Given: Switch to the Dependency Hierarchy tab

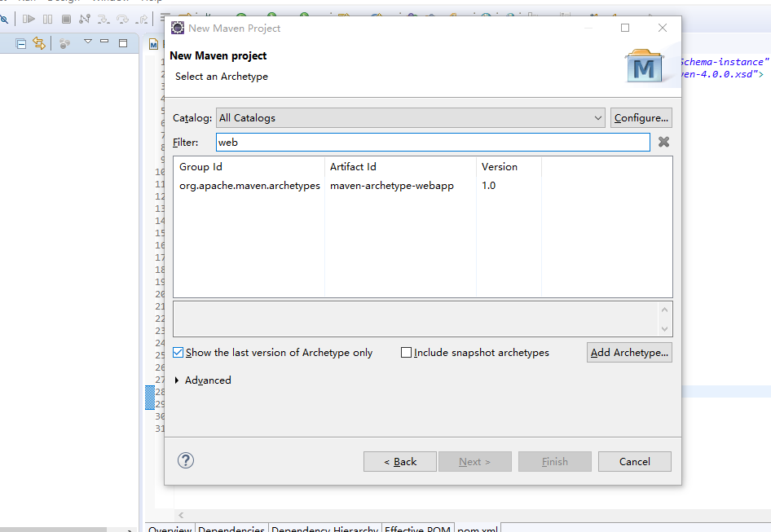Looking at the screenshot, I should pyautogui.click(x=325, y=529).
